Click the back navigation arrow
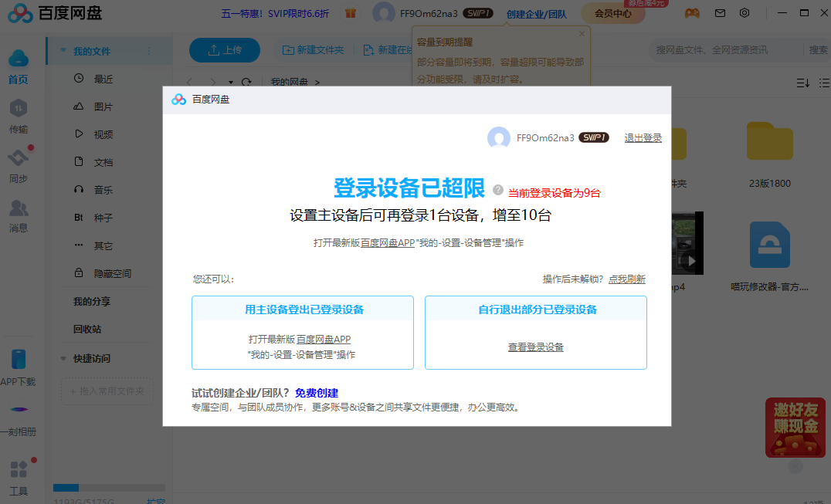 click(190, 82)
